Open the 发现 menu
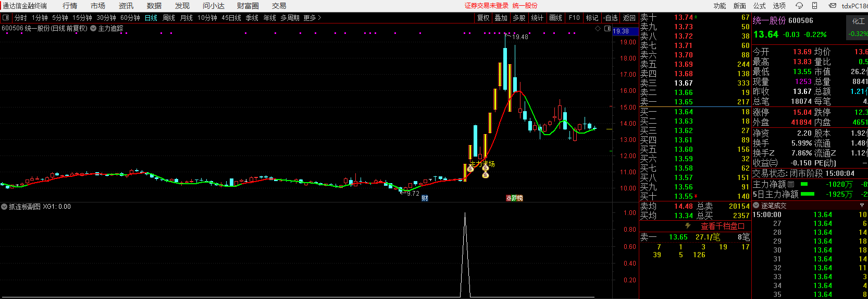Image resolution: width=868 pixels, height=299 pixels. coord(182,6)
